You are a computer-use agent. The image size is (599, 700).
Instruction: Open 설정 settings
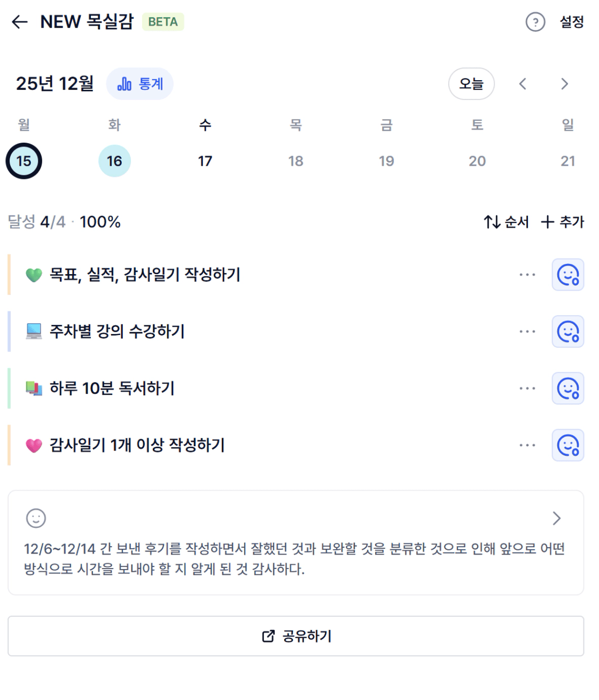click(x=571, y=22)
